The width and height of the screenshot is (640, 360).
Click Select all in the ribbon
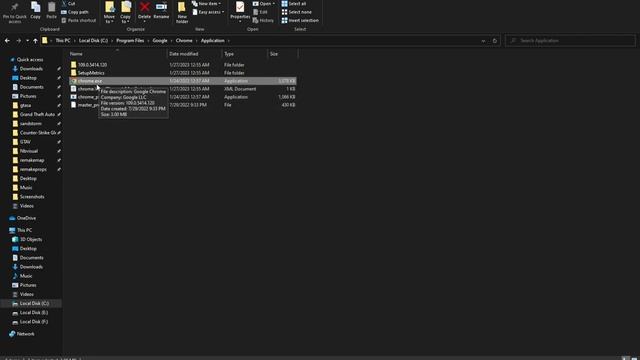[x=294, y=4]
